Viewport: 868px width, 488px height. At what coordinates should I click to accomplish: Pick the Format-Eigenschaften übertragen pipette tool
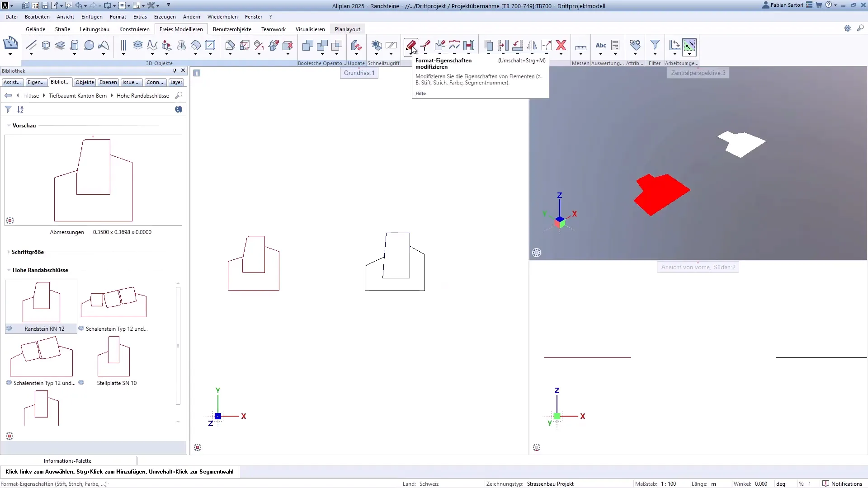[x=425, y=45]
